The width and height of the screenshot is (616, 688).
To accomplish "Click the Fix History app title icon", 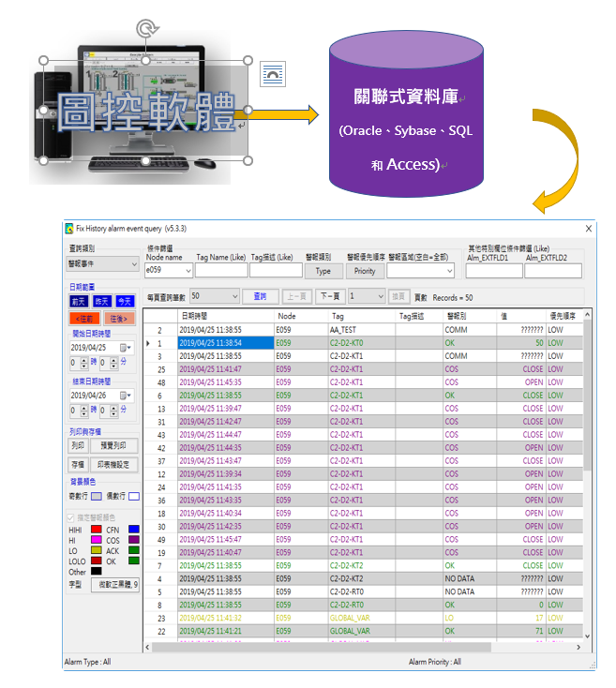I will coord(68,228).
